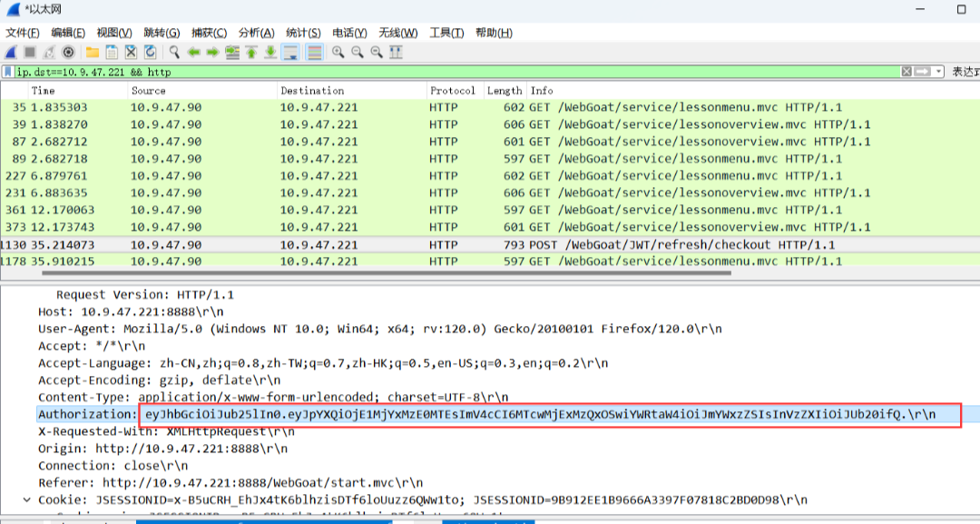Select the User-Agent header line

(380, 329)
